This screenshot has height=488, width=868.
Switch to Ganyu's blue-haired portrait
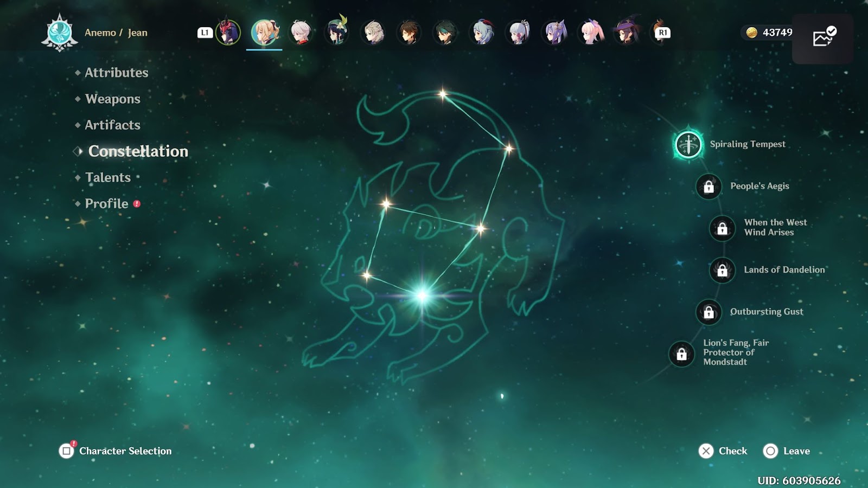pyautogui.click(x=482, y=33)
